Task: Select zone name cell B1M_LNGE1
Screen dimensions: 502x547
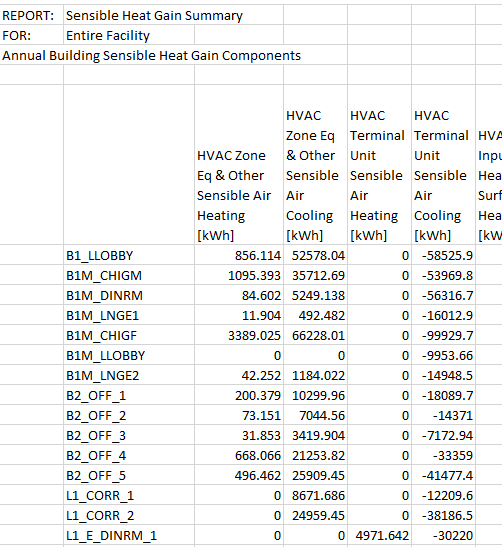Action: click(x=129, y=315)
